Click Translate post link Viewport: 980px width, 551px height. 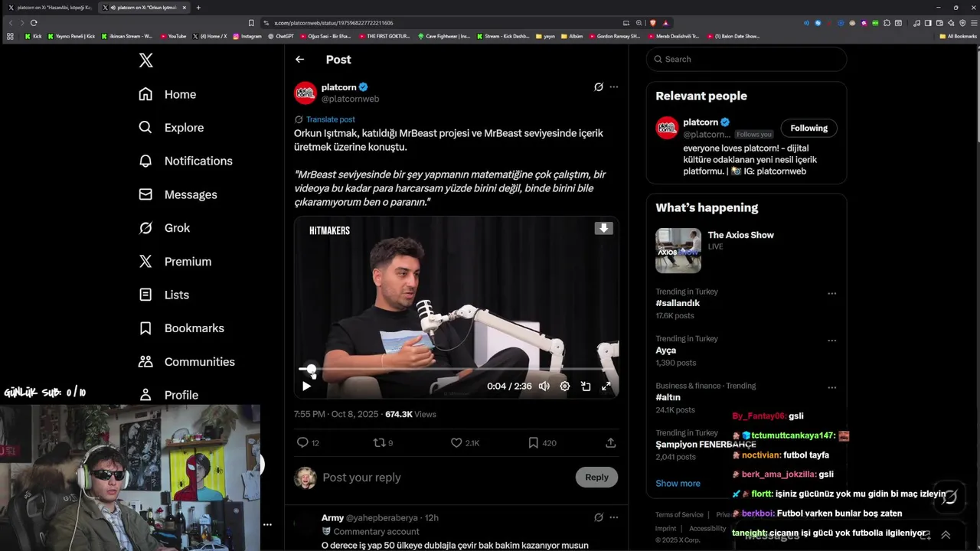(x=330, y=119)
